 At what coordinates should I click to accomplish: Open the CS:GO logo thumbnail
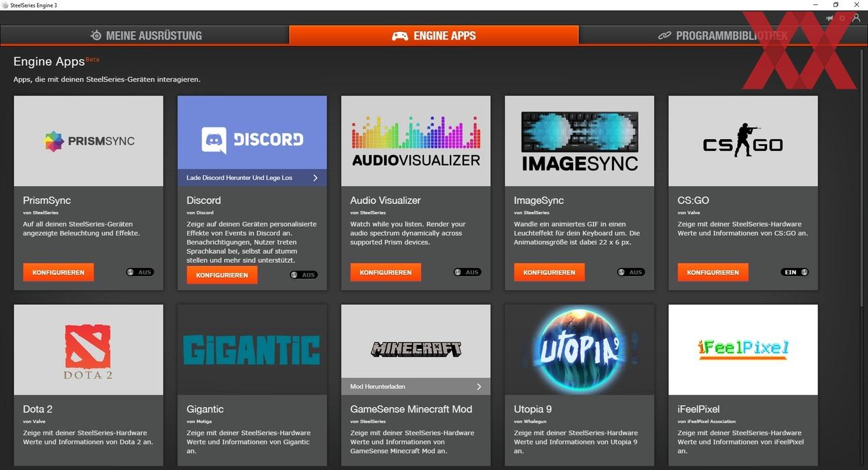[x=743, y=141]
